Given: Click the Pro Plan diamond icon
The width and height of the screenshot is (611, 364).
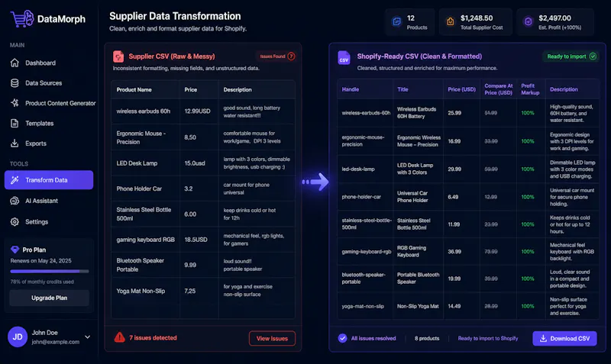Looking at the screenshot, I should tap(15, 250).
